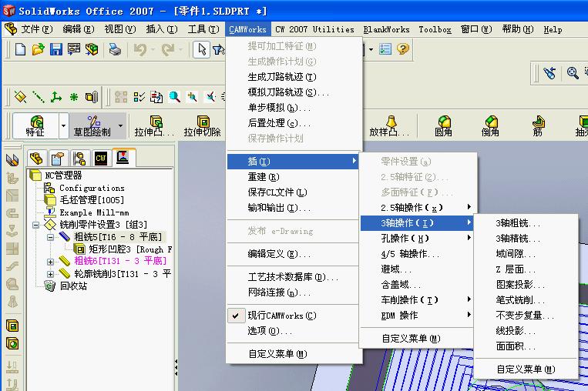
Task: Open the EDM 操作 submenu
Action: (416, 316)
